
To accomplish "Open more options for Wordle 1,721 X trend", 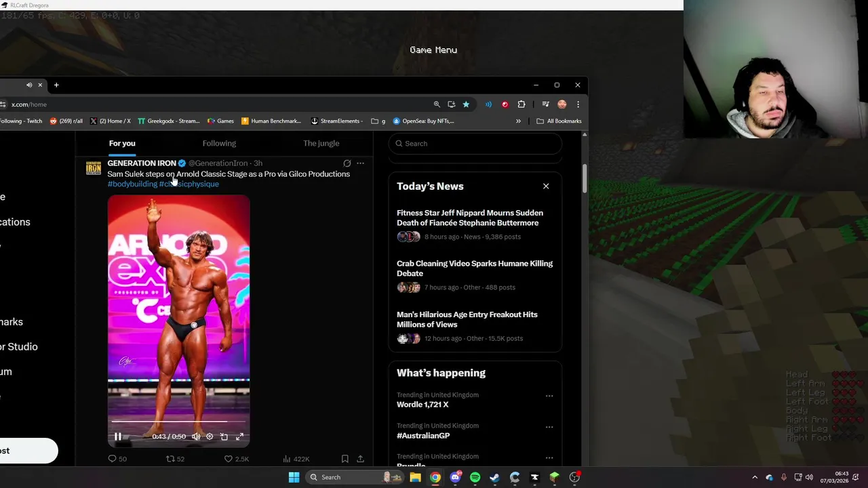I will (x=549, y=396).
